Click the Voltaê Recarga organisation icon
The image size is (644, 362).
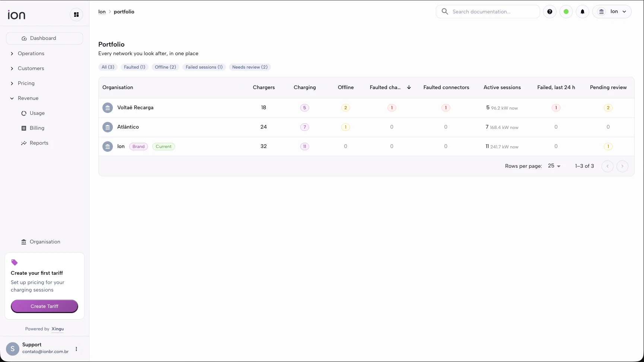click(x=108, y=108)
